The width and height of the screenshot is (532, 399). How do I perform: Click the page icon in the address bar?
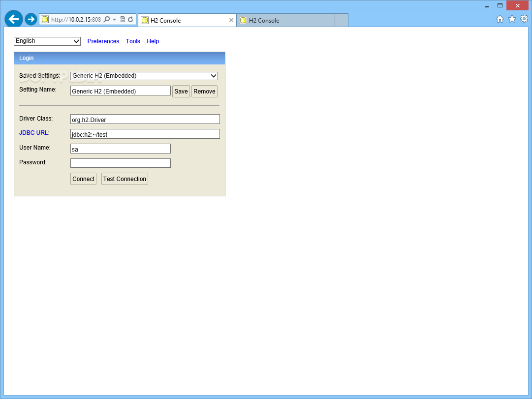click(x=45, y=19)
